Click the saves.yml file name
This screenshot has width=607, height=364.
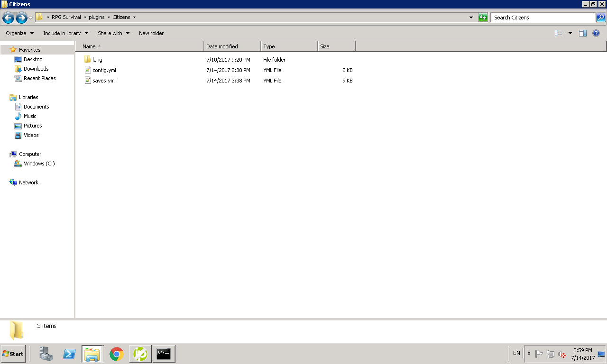coord(104,81)
